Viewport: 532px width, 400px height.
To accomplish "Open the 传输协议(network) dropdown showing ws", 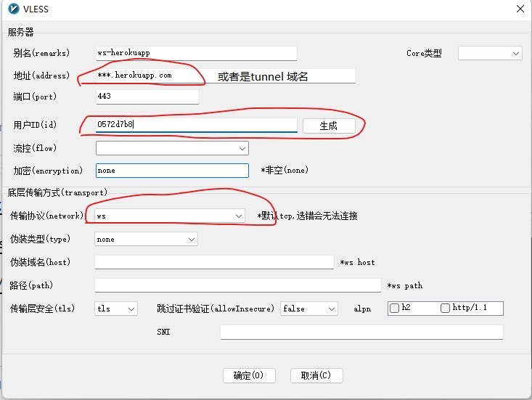I will click(x=170, y=216).
